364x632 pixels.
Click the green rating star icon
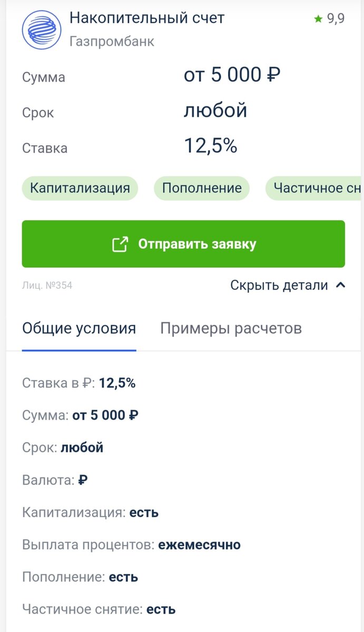[x=318, y=19]
